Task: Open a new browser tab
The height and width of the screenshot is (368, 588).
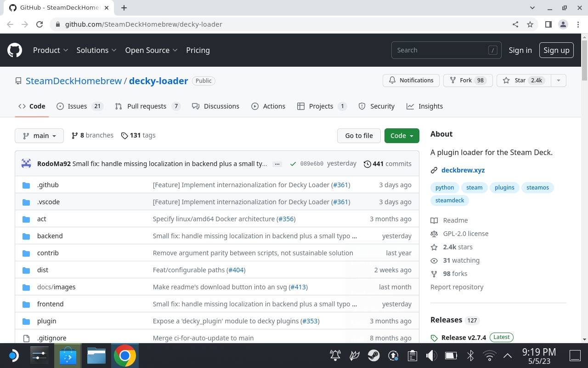Action: (124, 7)
